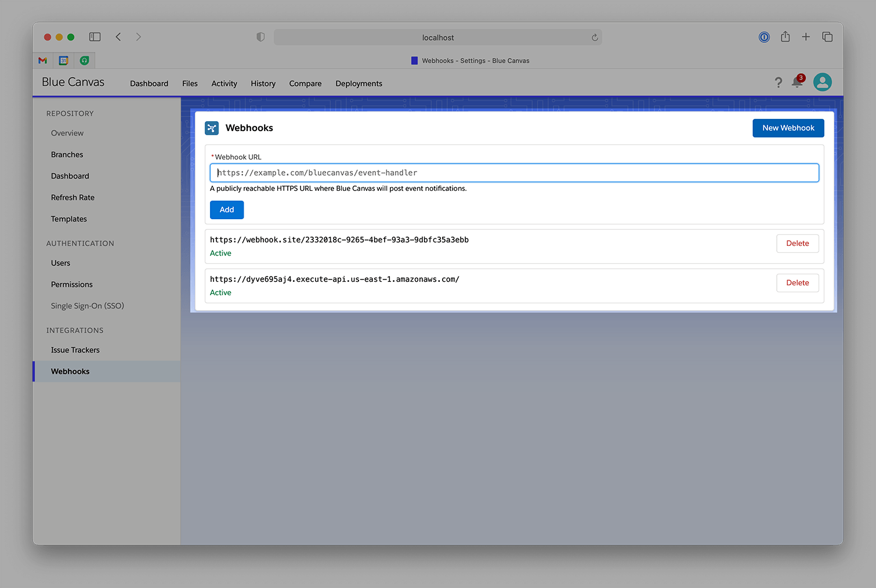Show the tab overview icon
This screenshot has height=588, width=876.
pyautogui.click(x=827, y=37)
